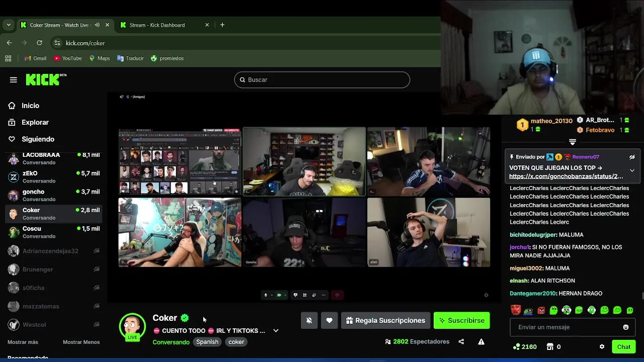The width and height of the screenshot is (644, 362).
Task: Toggle microphone in the call toolbar
Action: point(266,295)
